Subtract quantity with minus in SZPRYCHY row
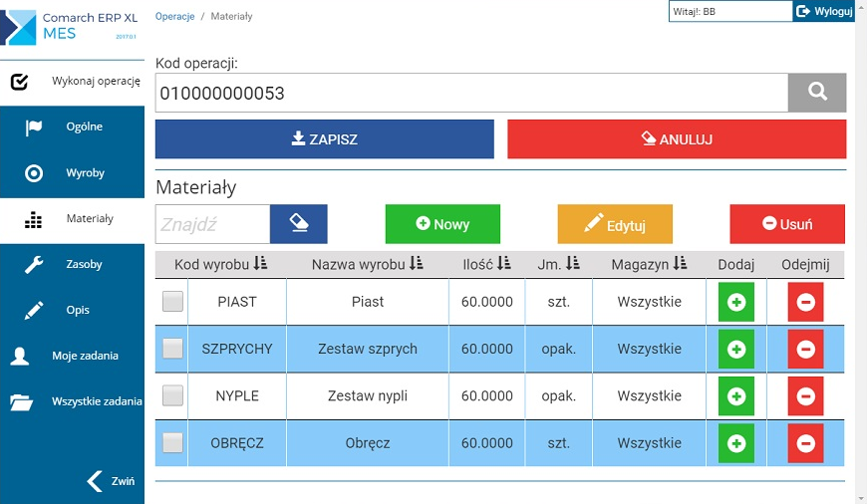Image resolution: width=867 pixels, height=504 pixels. [805, 349]
